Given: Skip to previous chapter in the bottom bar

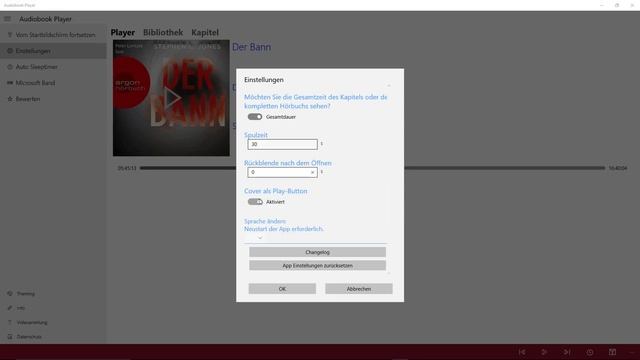Looking at the screenshot, I should pos(522,352).
